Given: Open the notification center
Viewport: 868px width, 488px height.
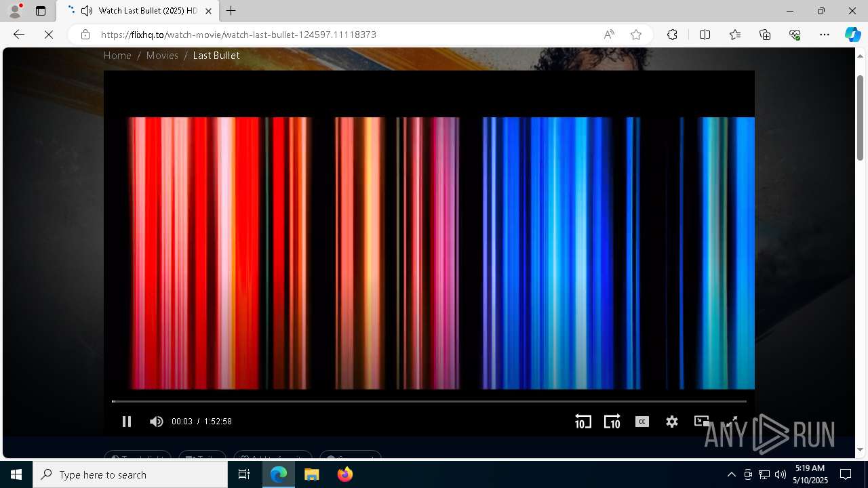Looking at the screenshot, I should tap(846, 474).
